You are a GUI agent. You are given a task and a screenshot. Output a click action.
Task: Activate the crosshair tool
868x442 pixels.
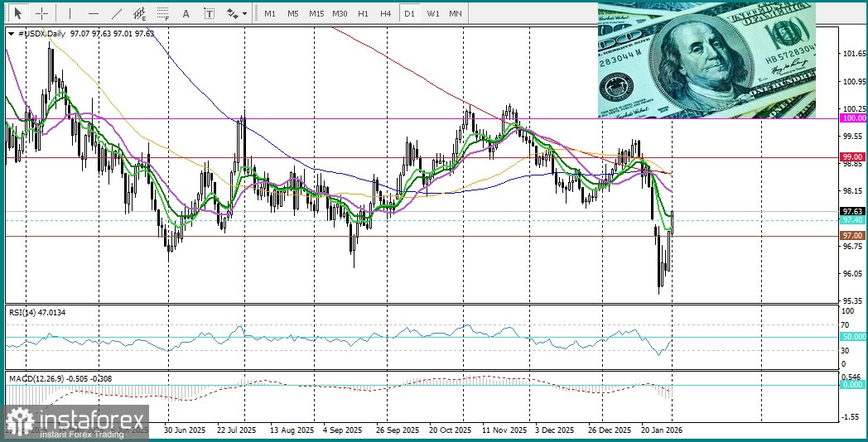[41, 13]
